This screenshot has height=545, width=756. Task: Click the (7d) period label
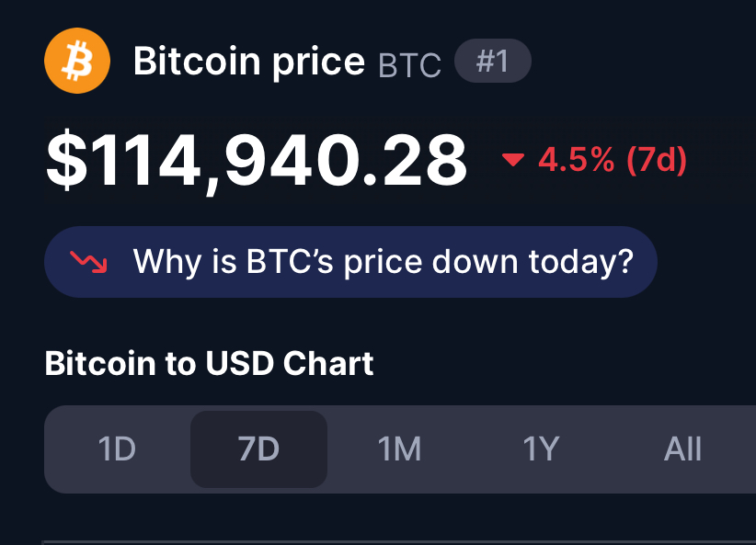tap(657, 160)
